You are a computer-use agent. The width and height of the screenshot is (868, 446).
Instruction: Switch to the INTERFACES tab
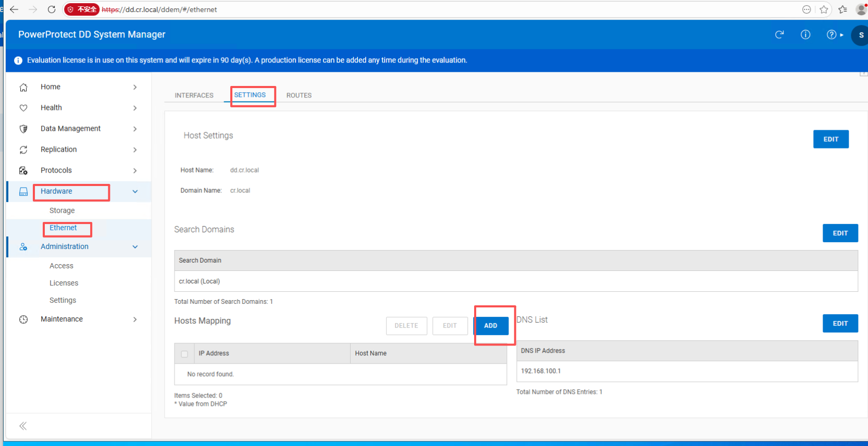point(194,95)
